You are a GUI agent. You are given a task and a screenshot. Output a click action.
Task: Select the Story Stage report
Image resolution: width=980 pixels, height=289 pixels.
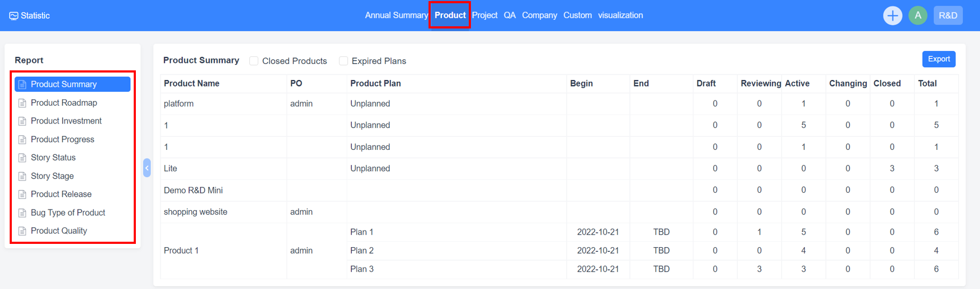pyautogui.click(x=52, y=176)
